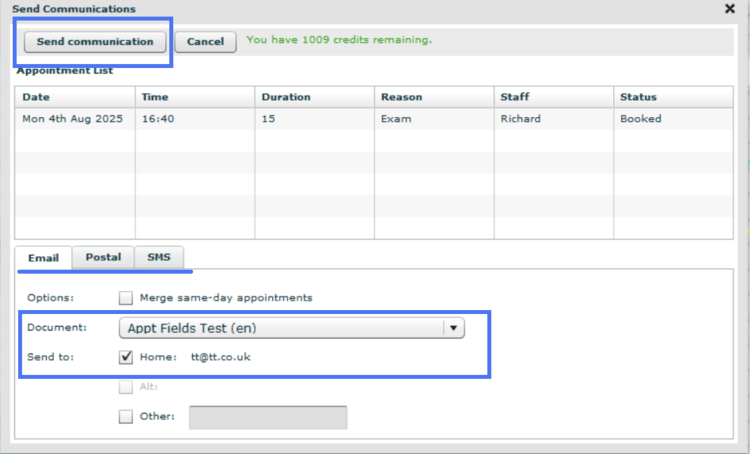
Task: Select the SMS tab
Action: (x=159, y=258)
